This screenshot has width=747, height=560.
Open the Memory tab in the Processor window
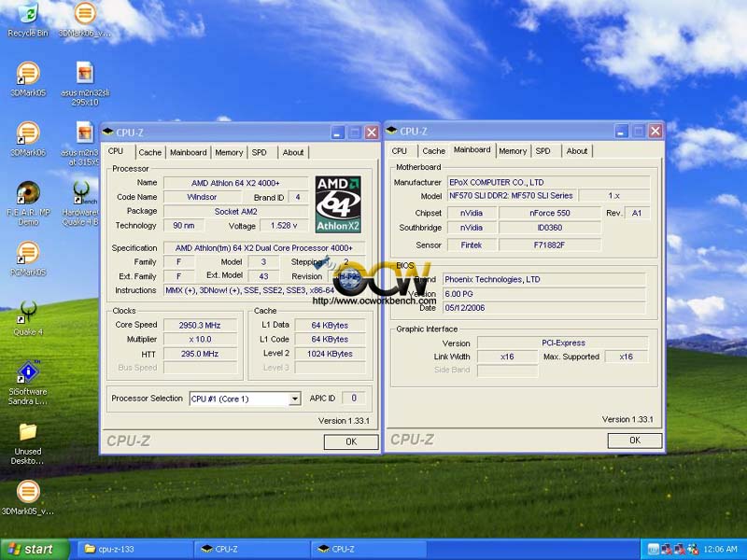pos(229,152)
